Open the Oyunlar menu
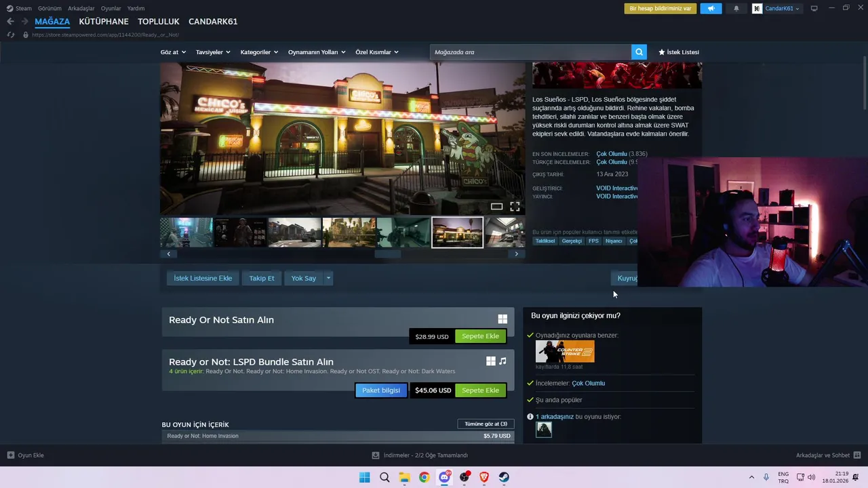 pyautogui.click(x=111, y=9)
